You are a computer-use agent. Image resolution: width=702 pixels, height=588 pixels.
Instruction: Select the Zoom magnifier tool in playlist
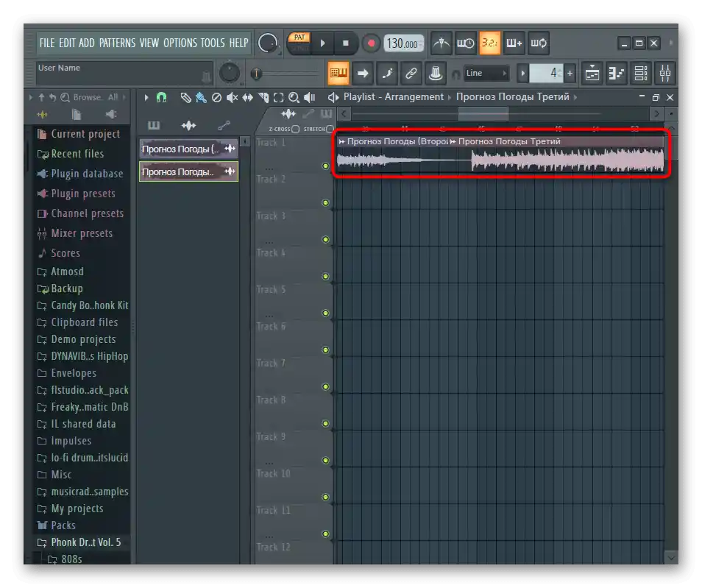[294, 97]
